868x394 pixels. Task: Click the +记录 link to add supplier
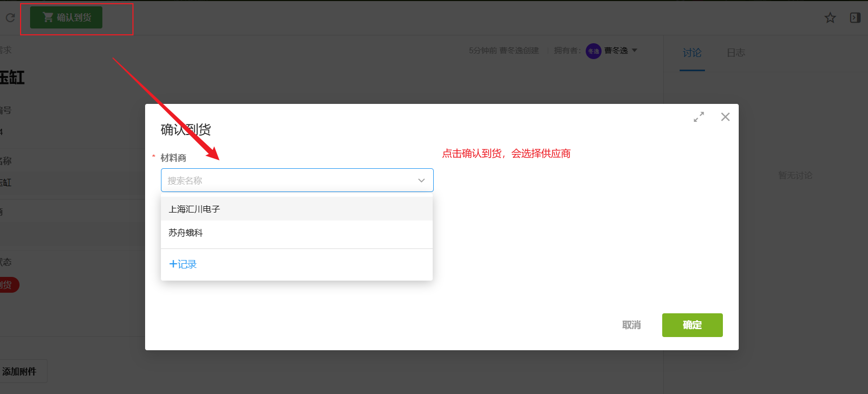[183, 264]
